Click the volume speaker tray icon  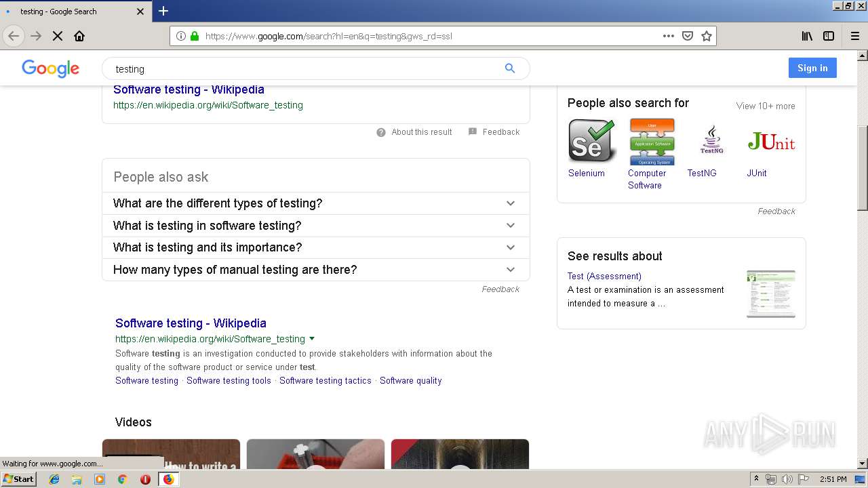pos(787,479)
